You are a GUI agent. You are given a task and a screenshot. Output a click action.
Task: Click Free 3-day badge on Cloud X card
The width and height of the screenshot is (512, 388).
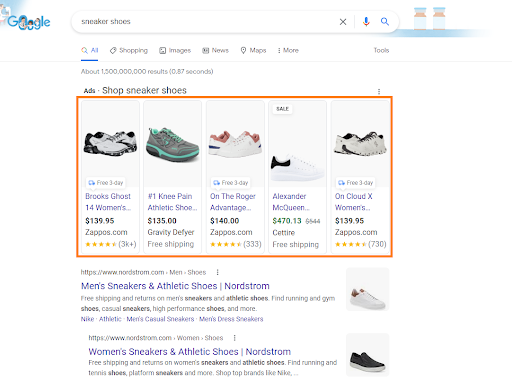click(355, 183)
